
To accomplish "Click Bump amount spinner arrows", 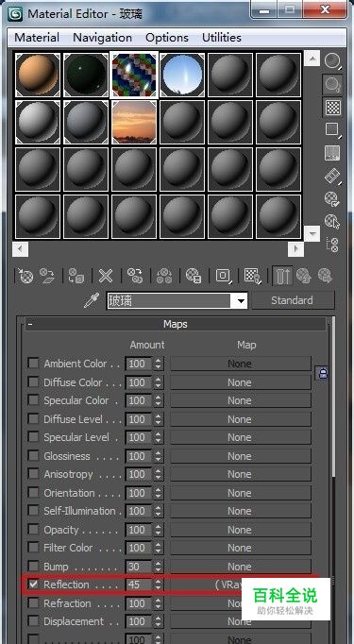I will point(159,567).
